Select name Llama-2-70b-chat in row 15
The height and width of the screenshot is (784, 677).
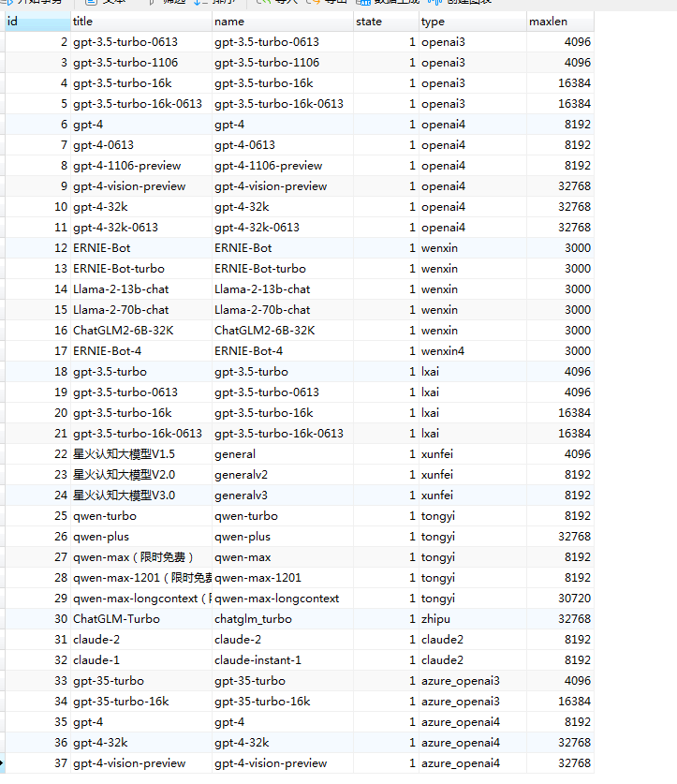283,309
